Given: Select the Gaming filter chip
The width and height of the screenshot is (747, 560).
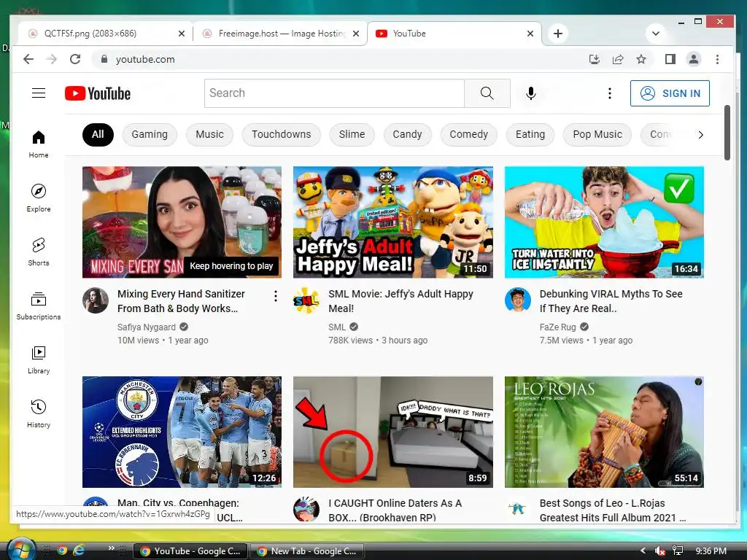Looking at the screenshot, I should tap(150, 134).
